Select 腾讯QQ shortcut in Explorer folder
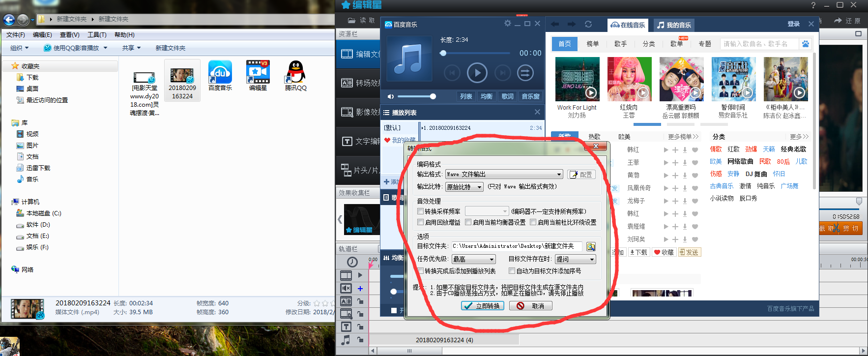The height and width of the screenshot is (356, 868). (x=295, y=76)
